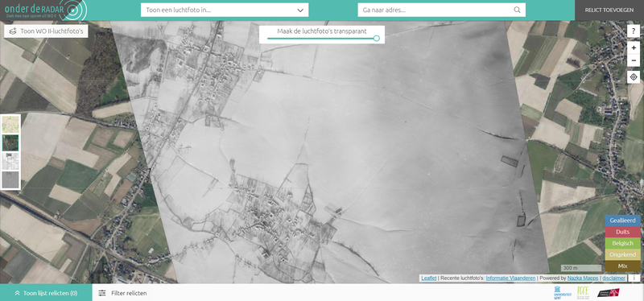Locate my position with the target icon
This screenshot has width=644, height=301.
click(634, 77)
